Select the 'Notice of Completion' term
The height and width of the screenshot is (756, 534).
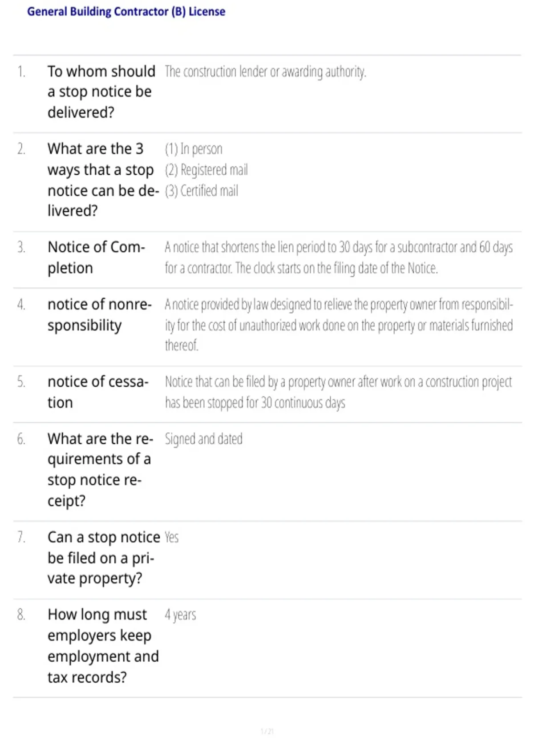tap(96, 257)
